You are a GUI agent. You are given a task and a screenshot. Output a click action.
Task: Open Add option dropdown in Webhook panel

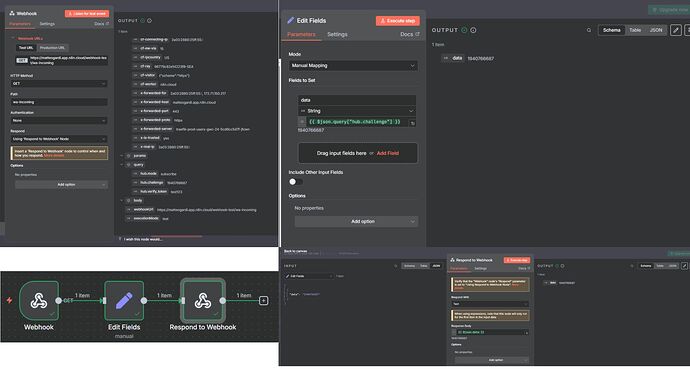tap(61, 185)
